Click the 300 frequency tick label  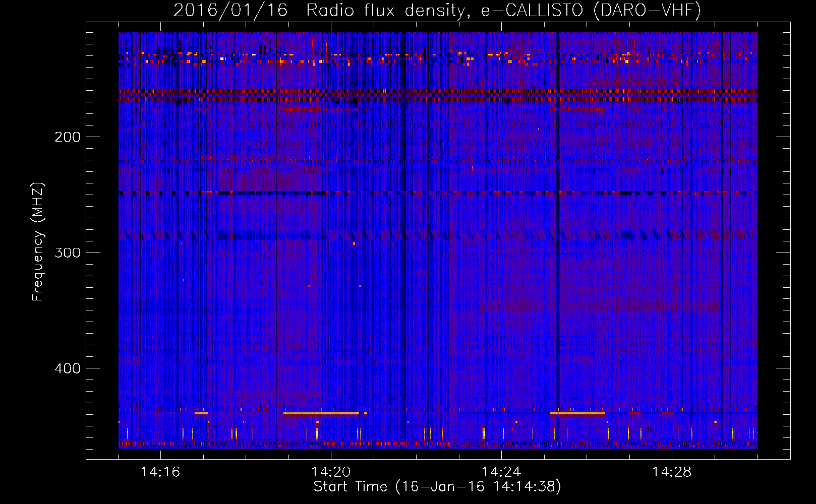[x=68, y=253]
